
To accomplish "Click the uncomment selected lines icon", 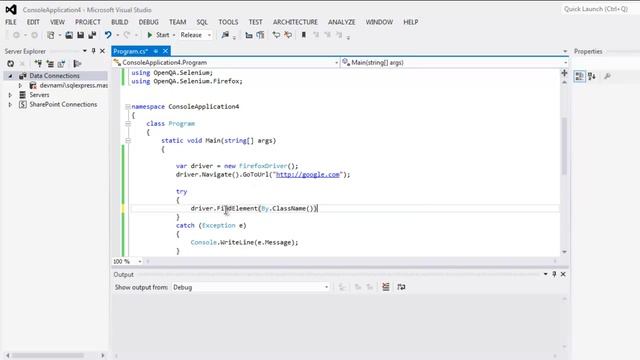I will [288, 35].
